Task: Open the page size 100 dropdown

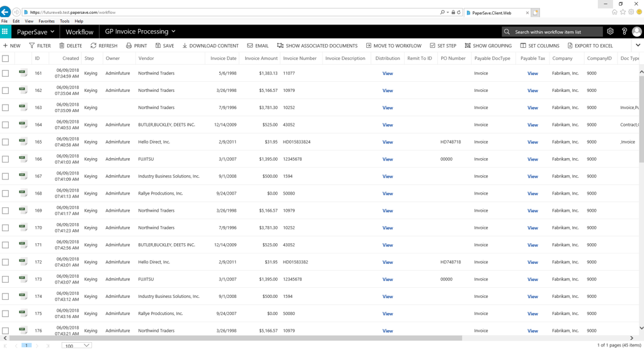Action: (77, 346)
